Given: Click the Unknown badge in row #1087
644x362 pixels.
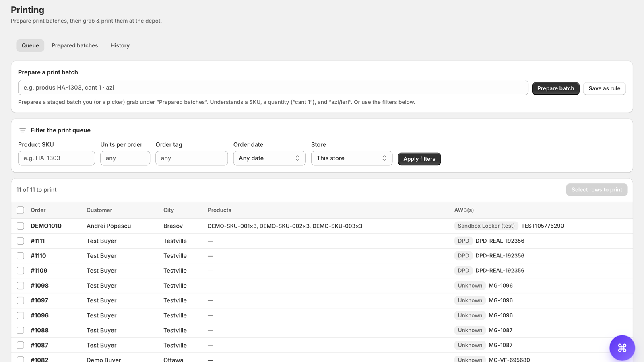Looking at the screenshot, I should pos(470,345).
